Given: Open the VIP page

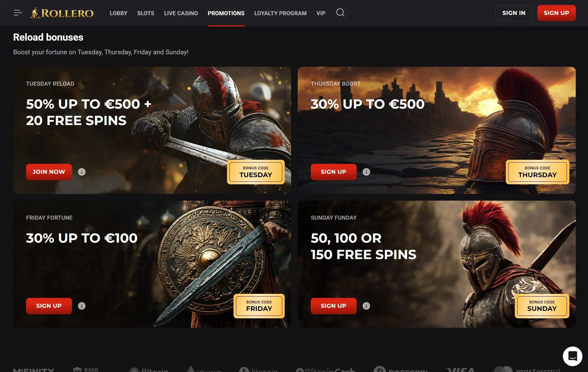Looking at the screenshot, I should pos(321,13).
